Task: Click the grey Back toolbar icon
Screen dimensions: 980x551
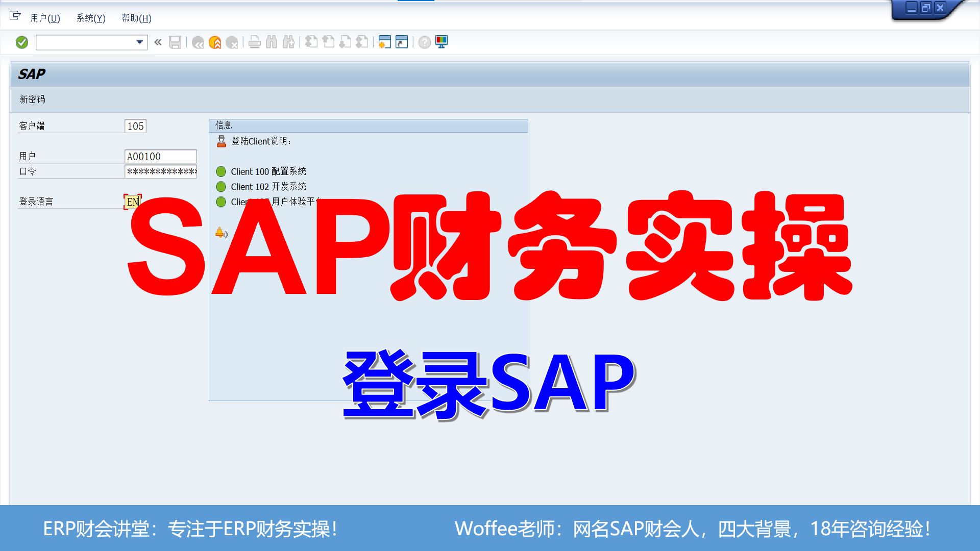Action: tap(198, 42)
